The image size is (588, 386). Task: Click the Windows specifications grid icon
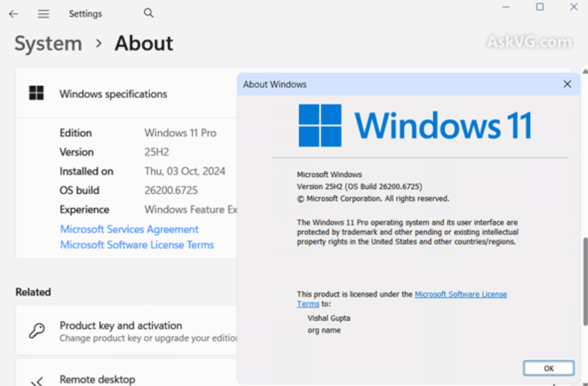36,93
